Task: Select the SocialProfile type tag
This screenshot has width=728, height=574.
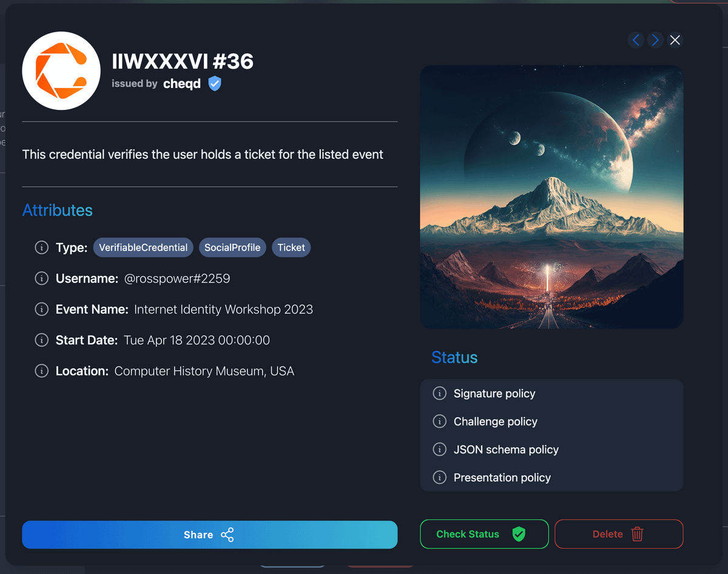Action: tap(232, 248)
